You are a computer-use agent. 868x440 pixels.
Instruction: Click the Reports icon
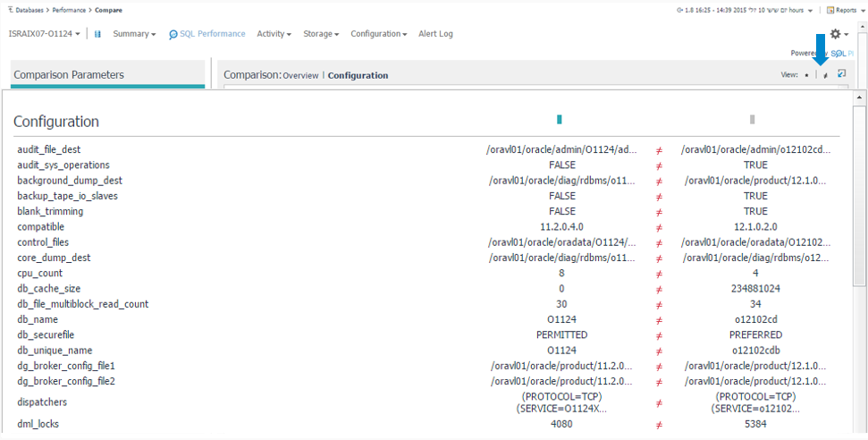coord(830,10)
